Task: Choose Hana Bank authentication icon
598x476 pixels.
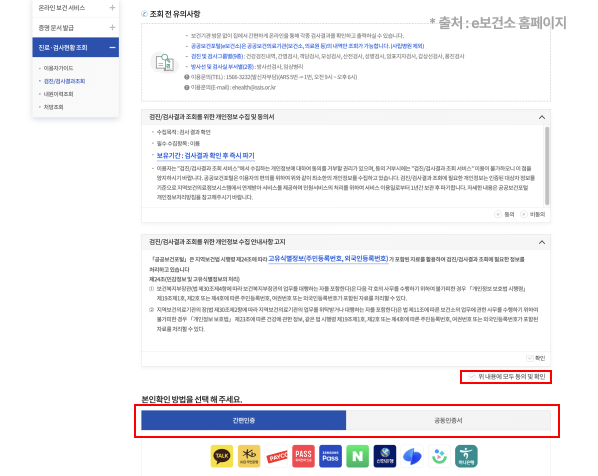Action: tap(466, 456)
